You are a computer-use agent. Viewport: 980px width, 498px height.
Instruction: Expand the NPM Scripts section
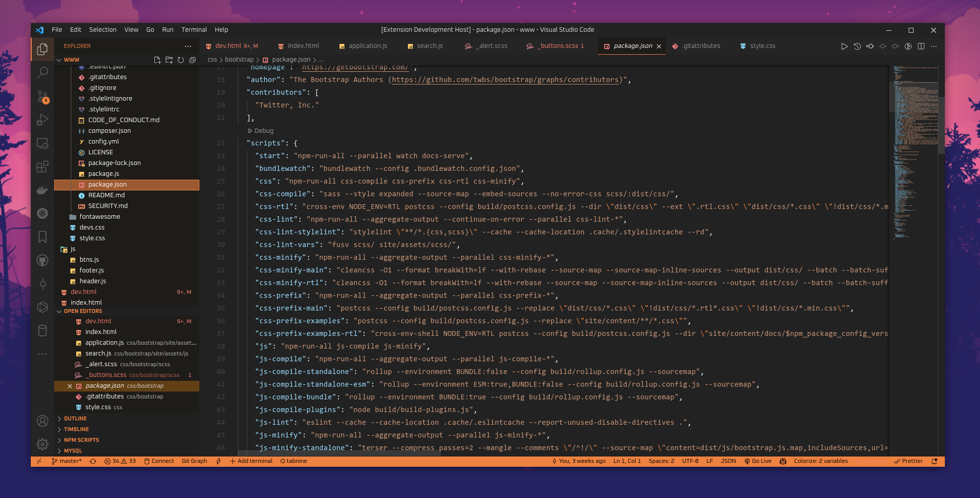pos(81,440)
